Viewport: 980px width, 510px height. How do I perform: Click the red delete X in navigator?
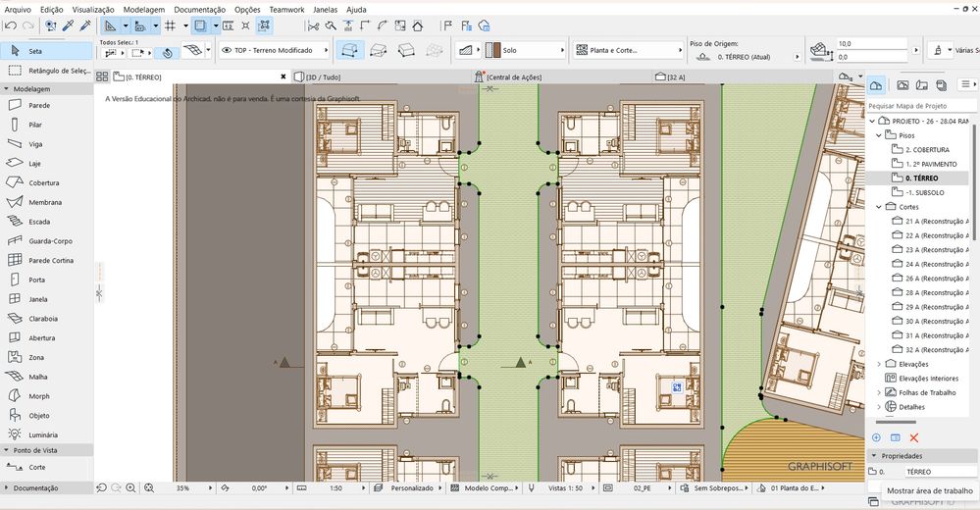click(914, 437)
